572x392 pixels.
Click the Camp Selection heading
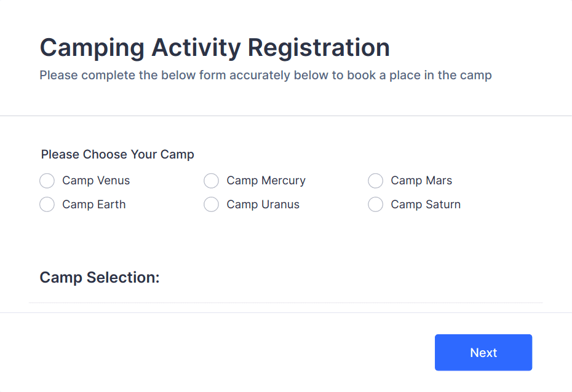[99, 278]
